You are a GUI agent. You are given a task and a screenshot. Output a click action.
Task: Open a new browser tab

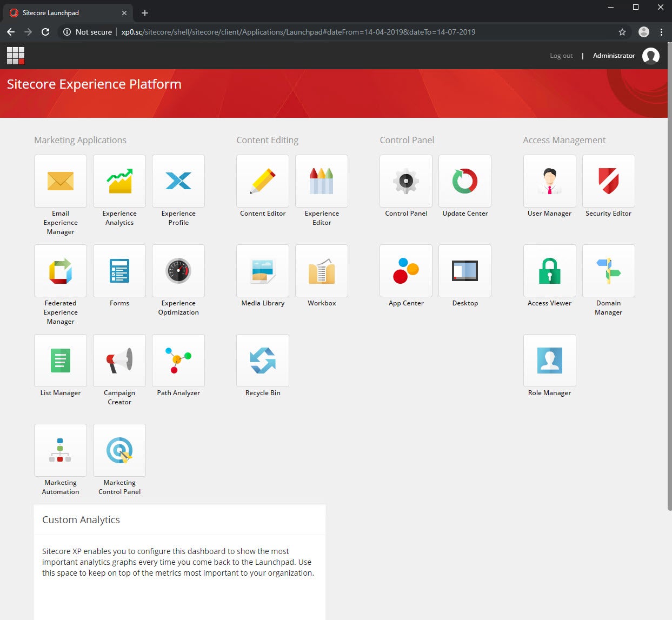(x=145, y=13)
